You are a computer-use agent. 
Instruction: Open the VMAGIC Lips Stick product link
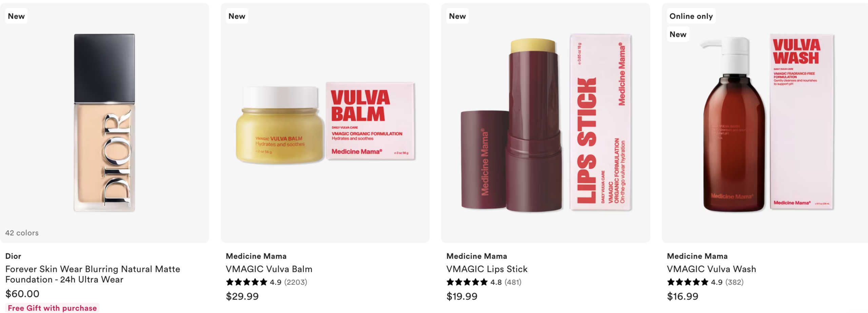(x=487, y=269)
